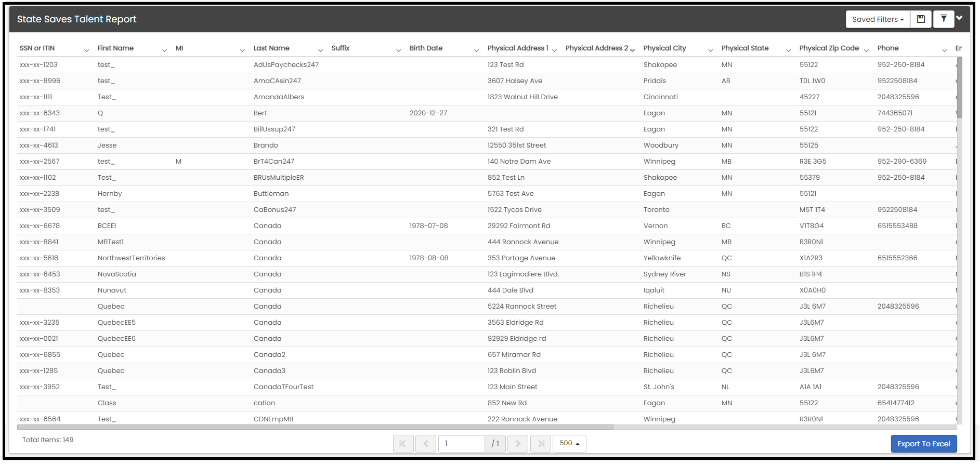Click the birth date 2020-12-27 cell
This screenshot has height=465, width=980.
(428, 113)
